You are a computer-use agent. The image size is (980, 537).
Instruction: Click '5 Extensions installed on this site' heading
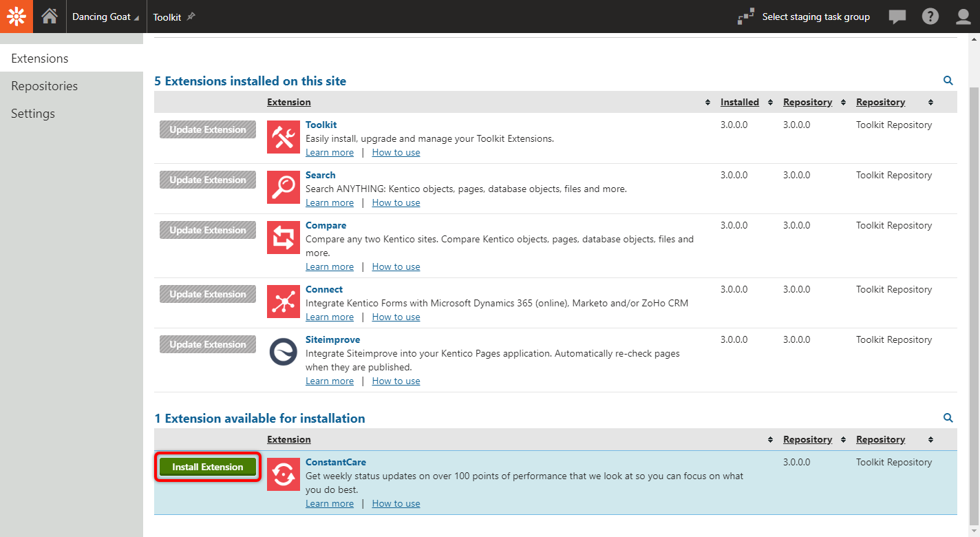(251, 81)
